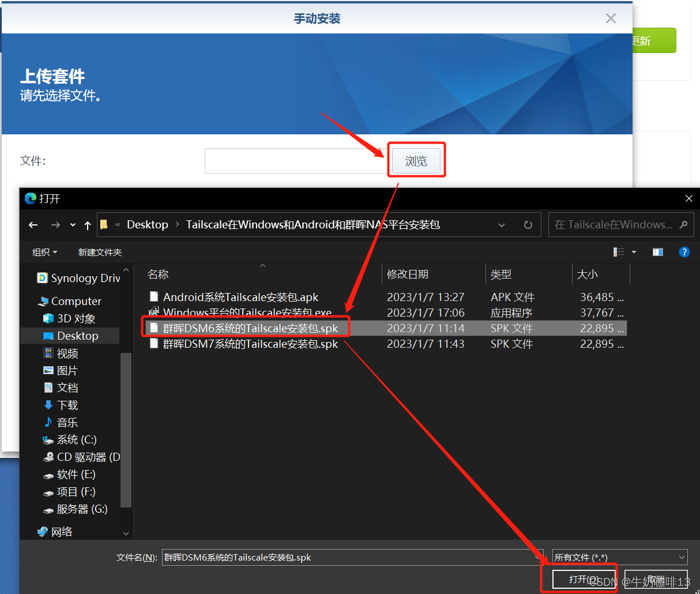The height and width of the screenshot is (594, 700).
Task: Click the Tailscale folder breadcrumb segment
Action: click(x=313, y=225)
